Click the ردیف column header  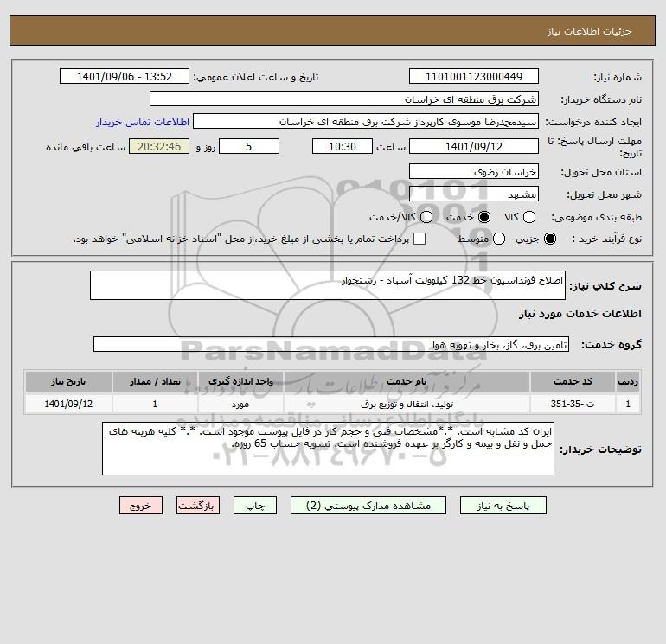click(x=628, y=381)
